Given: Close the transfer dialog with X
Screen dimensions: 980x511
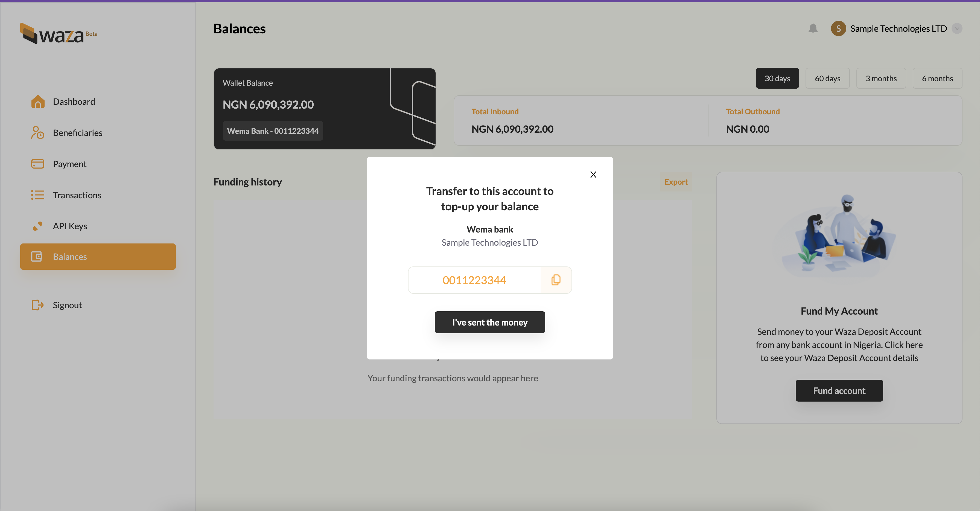Looking at the screenshot, I should pyautogui.click(x=593, y=175).
